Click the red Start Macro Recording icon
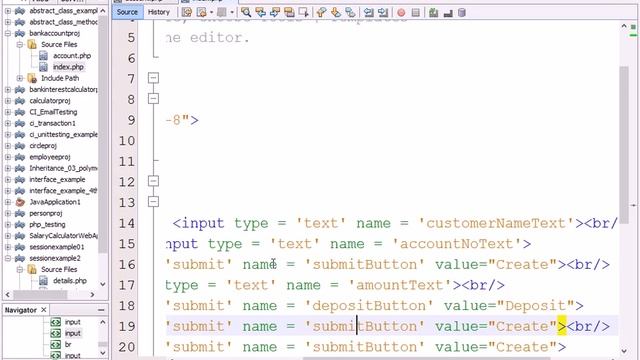 [x=401, y=13]
